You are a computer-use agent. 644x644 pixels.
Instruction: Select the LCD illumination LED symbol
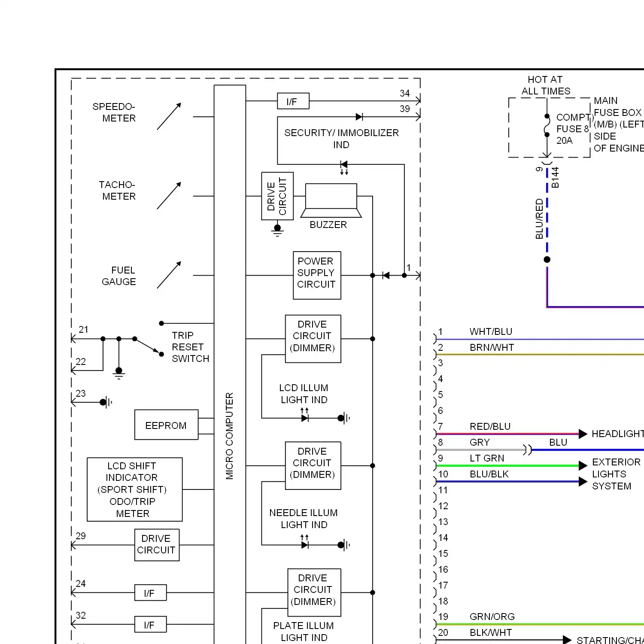(305, 415)
